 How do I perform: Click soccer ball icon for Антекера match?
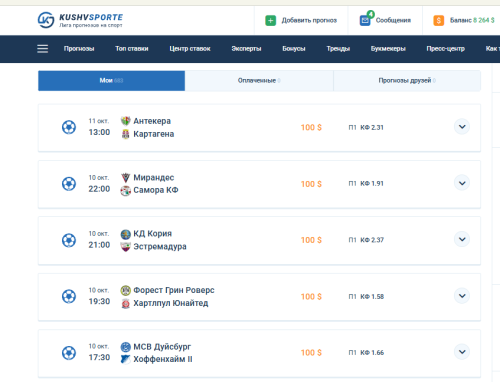coord(69,127)
